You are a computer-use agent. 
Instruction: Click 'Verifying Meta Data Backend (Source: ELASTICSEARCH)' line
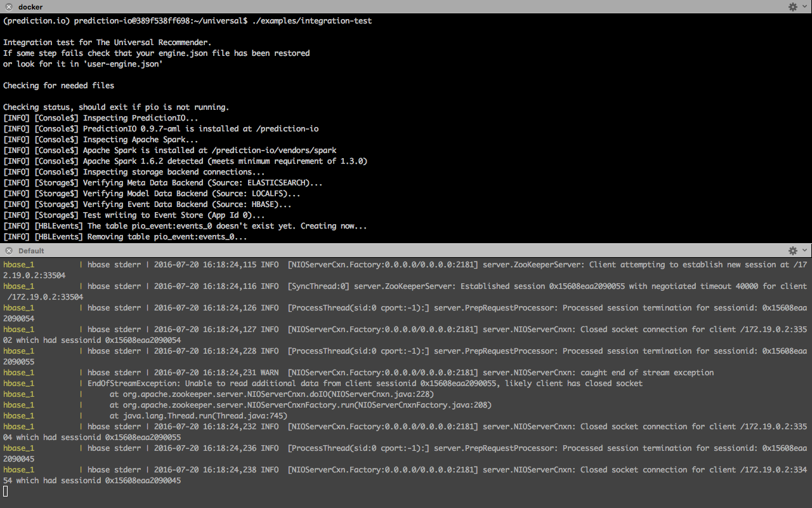pyautogui.click(x=163, y=183)
